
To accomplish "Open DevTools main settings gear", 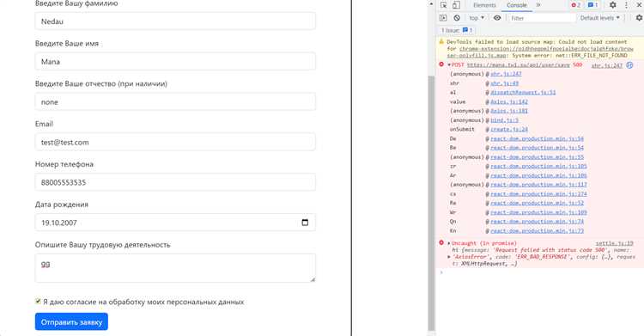I will click(613, 5).
